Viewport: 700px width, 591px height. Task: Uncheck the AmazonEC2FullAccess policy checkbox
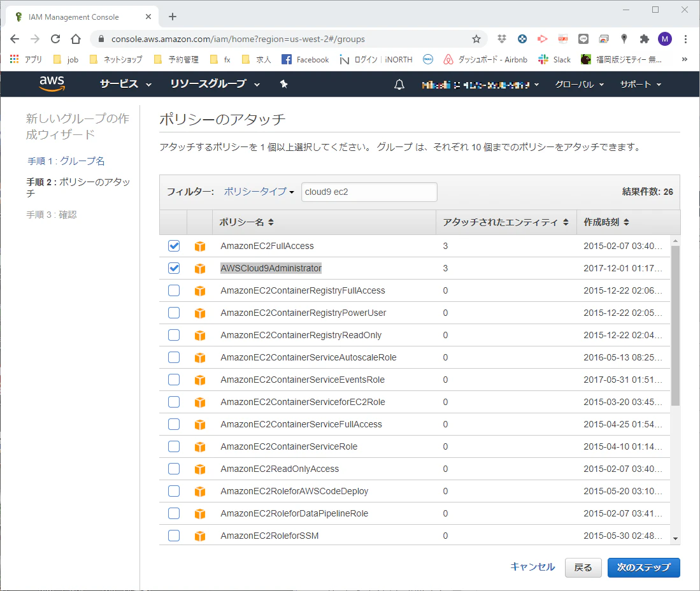[x=174, y=245]
